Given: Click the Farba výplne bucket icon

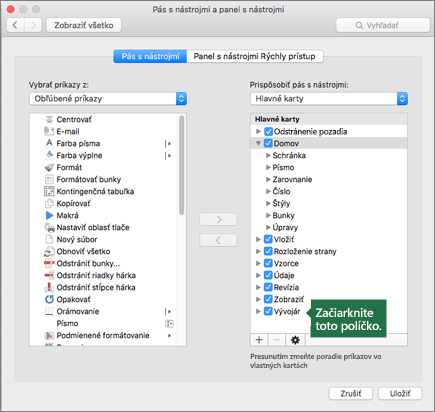Looking at the screenshot, I should click(x=49, y=155).
